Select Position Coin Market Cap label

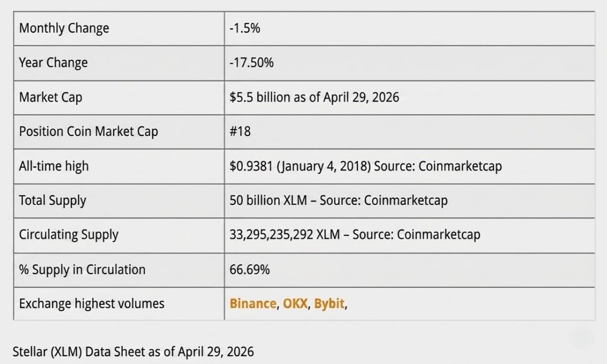89,131
